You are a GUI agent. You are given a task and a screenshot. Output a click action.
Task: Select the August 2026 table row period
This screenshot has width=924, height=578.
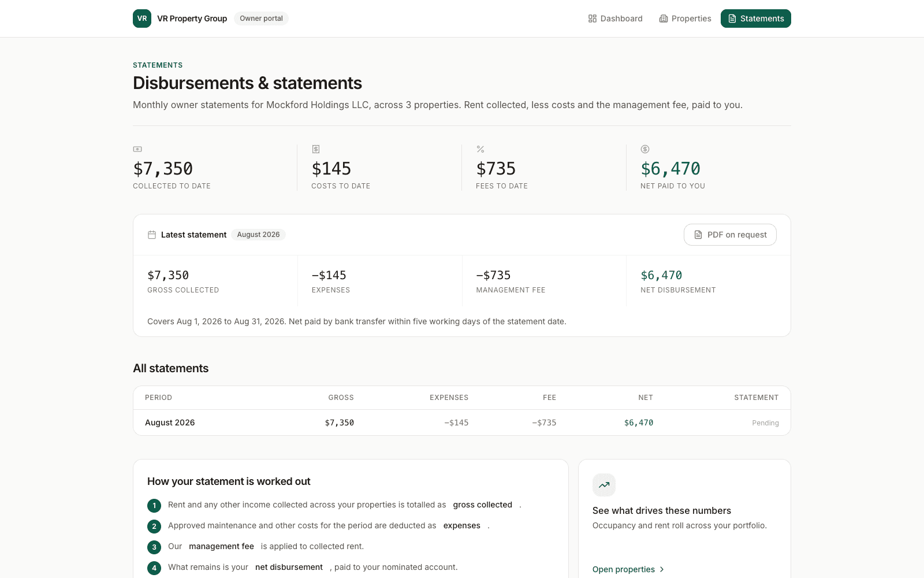click(170, 423)
